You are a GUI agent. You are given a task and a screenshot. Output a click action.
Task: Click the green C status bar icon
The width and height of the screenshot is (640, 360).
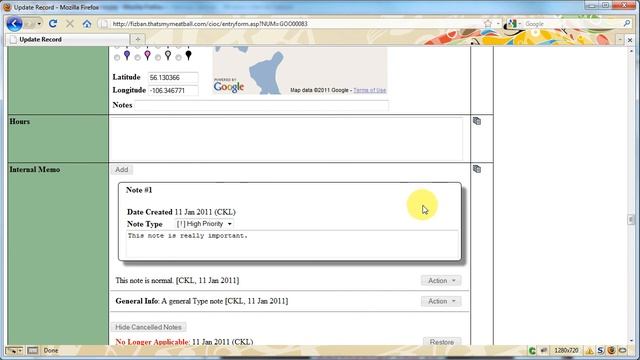pyautogui.click(x=532, y=351)
